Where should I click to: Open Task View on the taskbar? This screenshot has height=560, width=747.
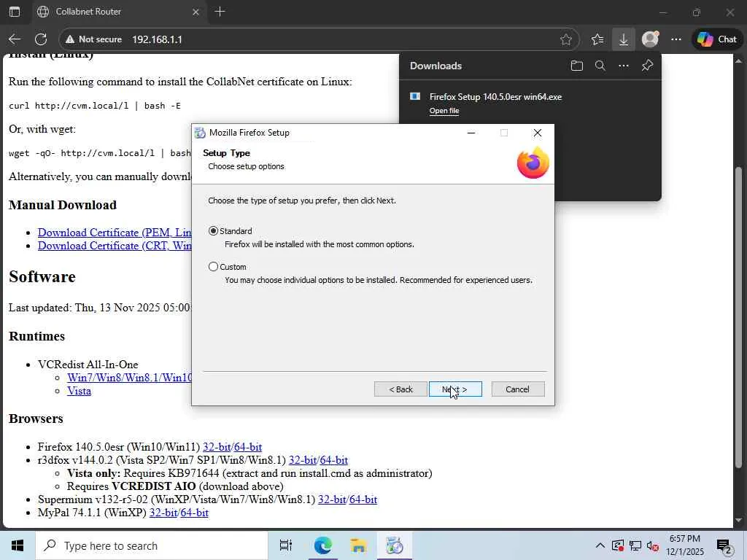click(286, 545)
